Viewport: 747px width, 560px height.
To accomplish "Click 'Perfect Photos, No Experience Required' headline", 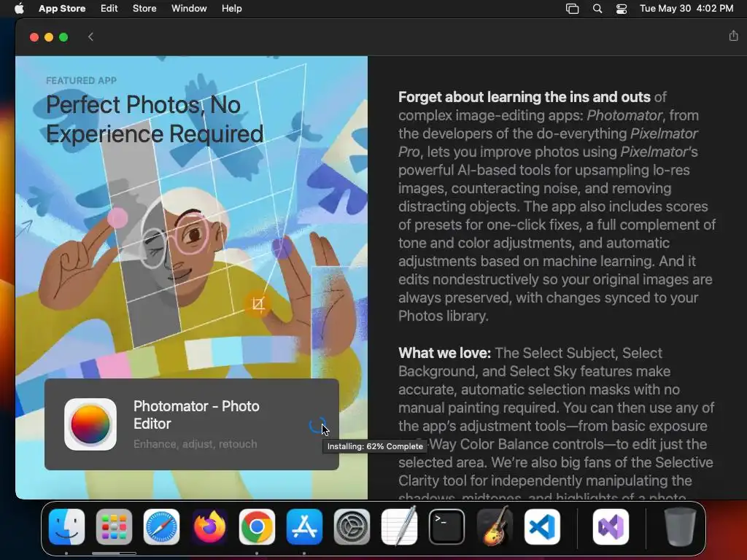I will click(x=155, y=119).
